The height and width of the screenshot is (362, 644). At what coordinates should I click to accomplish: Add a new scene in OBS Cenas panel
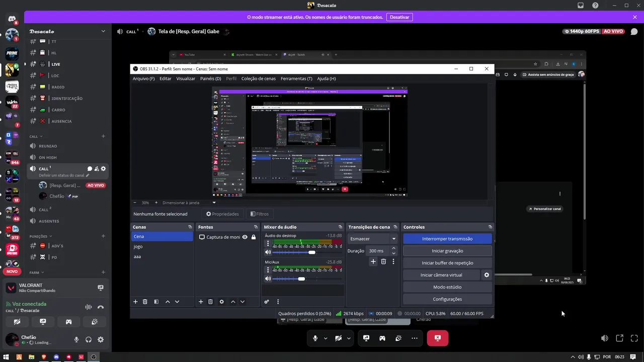135,302
